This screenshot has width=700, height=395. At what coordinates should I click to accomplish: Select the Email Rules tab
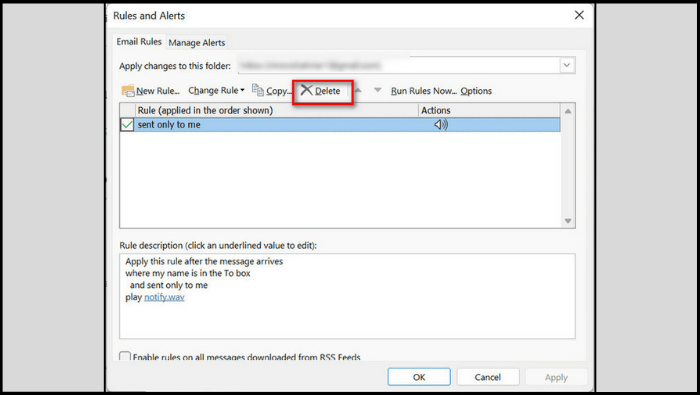tap(139, 42)
